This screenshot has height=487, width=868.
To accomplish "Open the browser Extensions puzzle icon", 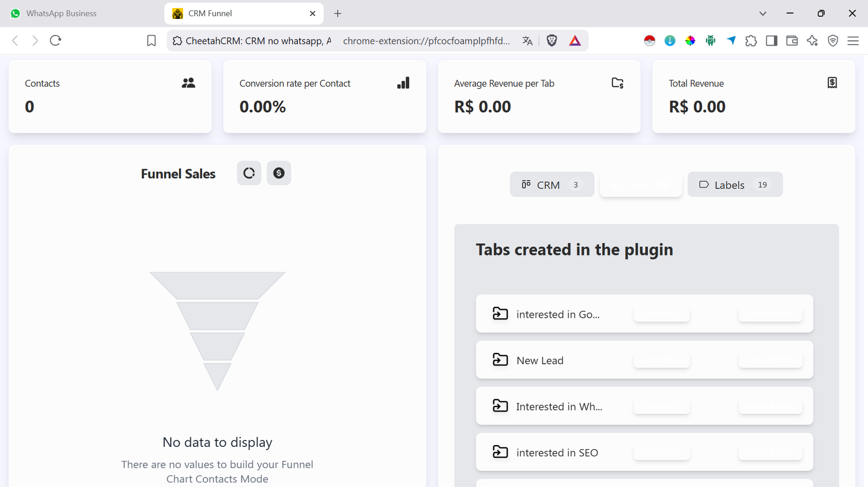I will point(751,41).
